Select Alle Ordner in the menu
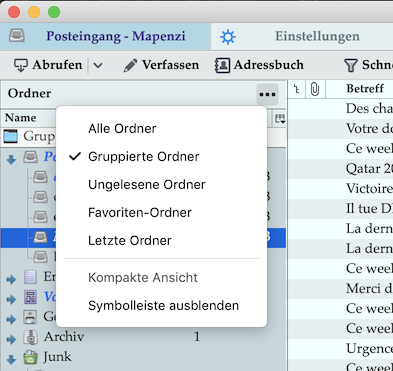 (x=122, y=129)
